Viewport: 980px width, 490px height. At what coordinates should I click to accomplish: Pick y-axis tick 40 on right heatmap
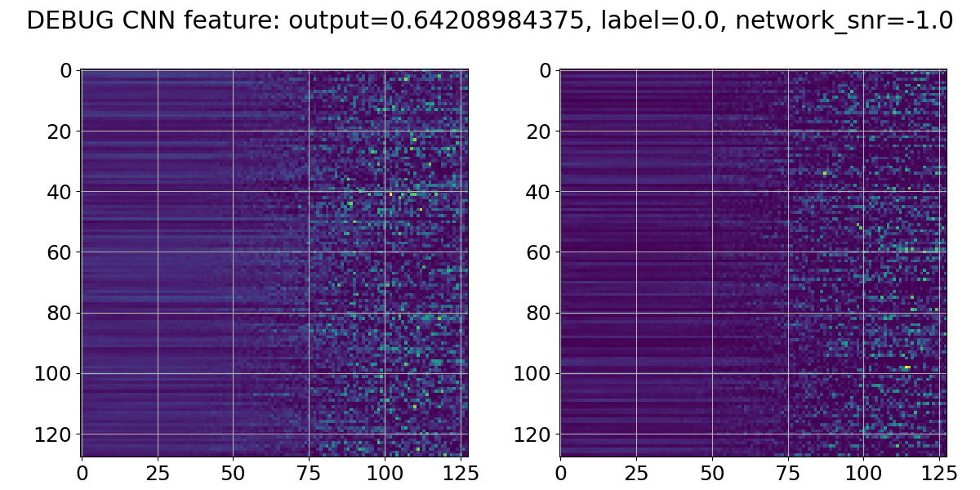[537, 192]
